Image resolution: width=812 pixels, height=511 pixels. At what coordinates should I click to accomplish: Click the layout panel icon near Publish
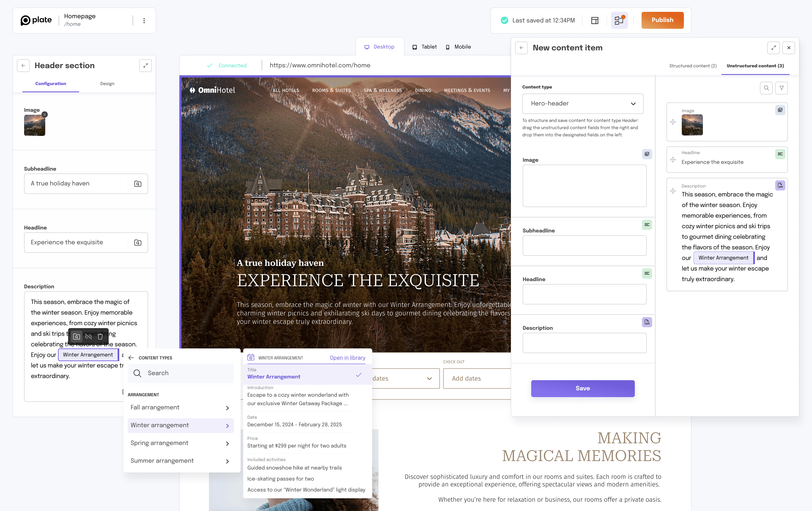(594, 21)
